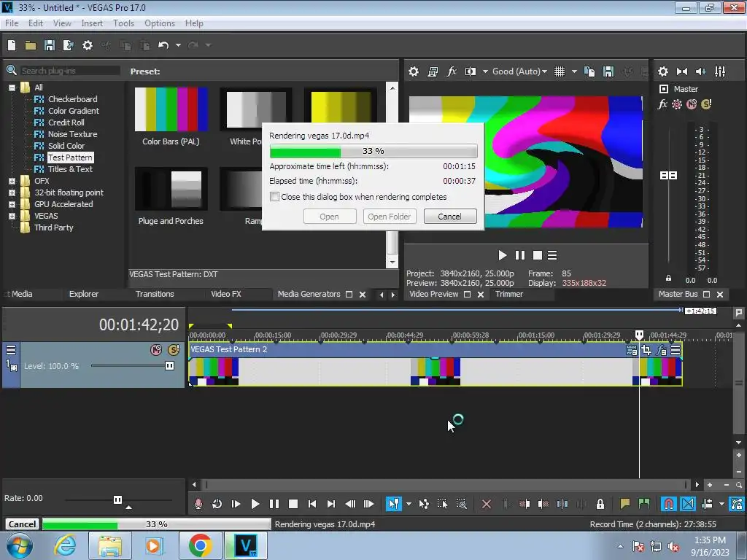Screen dimensions: 747x560
Task: Open Project Properties gear icon in main toolbar
Action: coord(88,45)
